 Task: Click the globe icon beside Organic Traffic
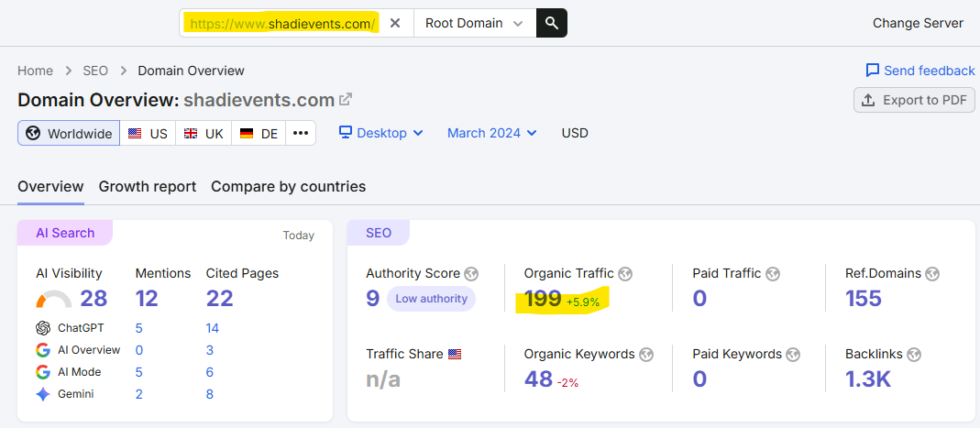click(x=625, y=274)
